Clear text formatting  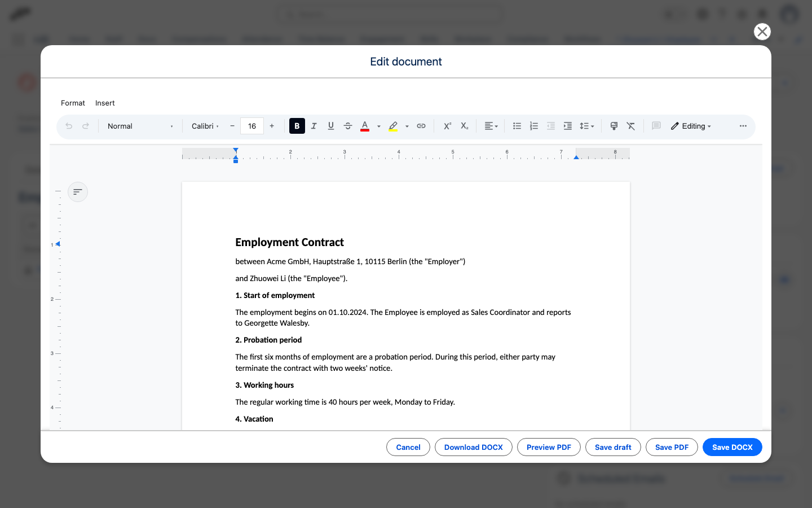click(631, 126)
